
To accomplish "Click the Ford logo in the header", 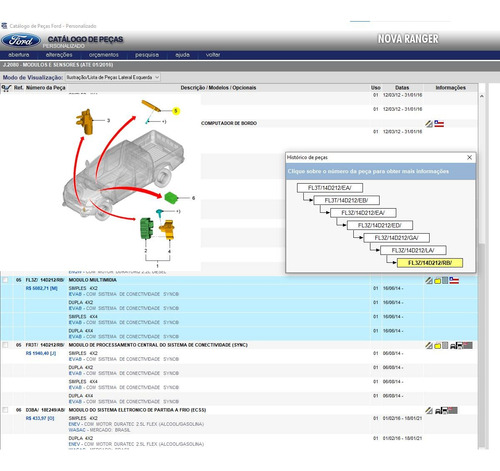I will tap(21, 41).
